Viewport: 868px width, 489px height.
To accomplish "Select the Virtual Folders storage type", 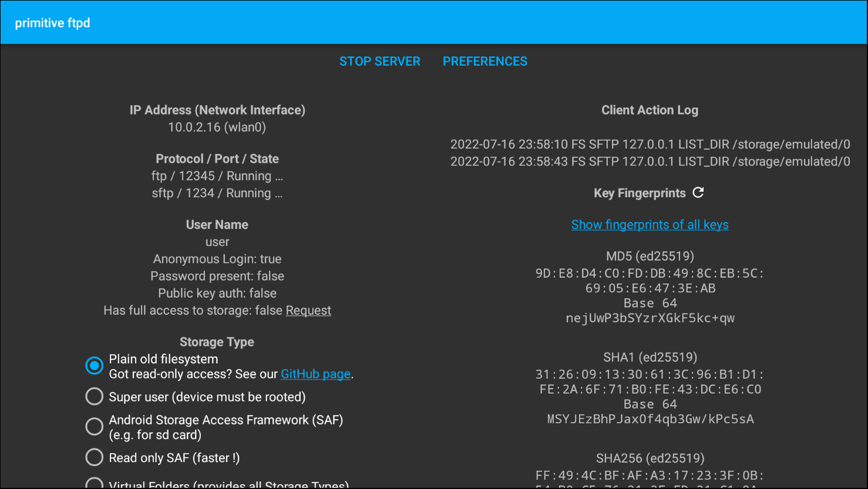I will (94, 484).
